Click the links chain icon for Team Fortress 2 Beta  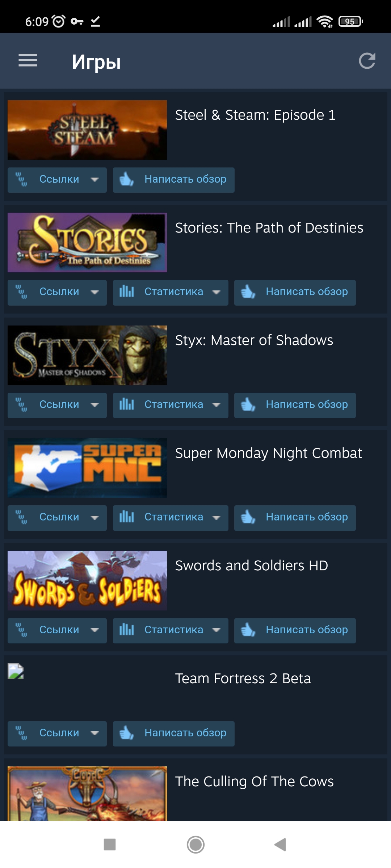pyautogui.click(x=21, y=733)
